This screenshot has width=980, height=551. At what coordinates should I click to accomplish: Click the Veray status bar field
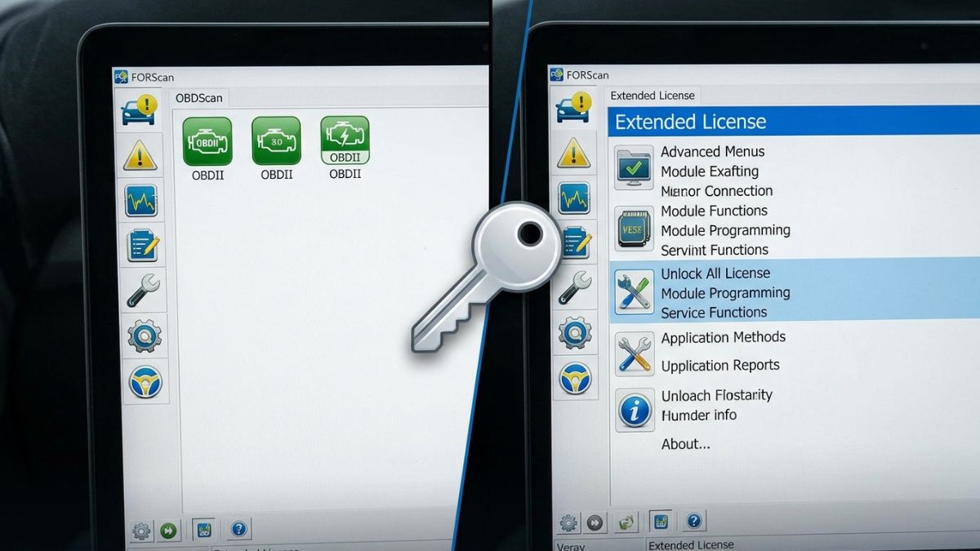coord(570,546)
